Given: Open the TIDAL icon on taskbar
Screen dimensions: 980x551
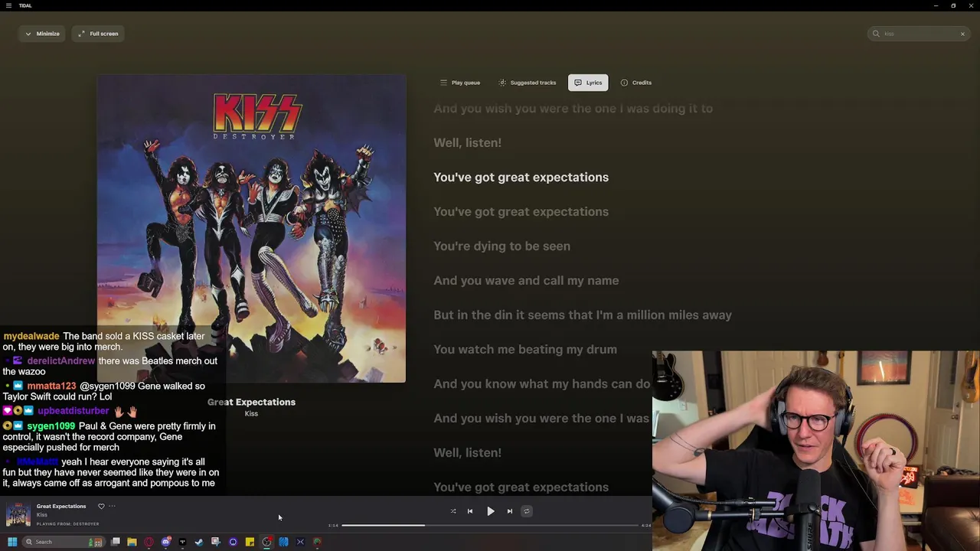Looking at the screenshot, I should pyautogui.click(x=182, y=542).
